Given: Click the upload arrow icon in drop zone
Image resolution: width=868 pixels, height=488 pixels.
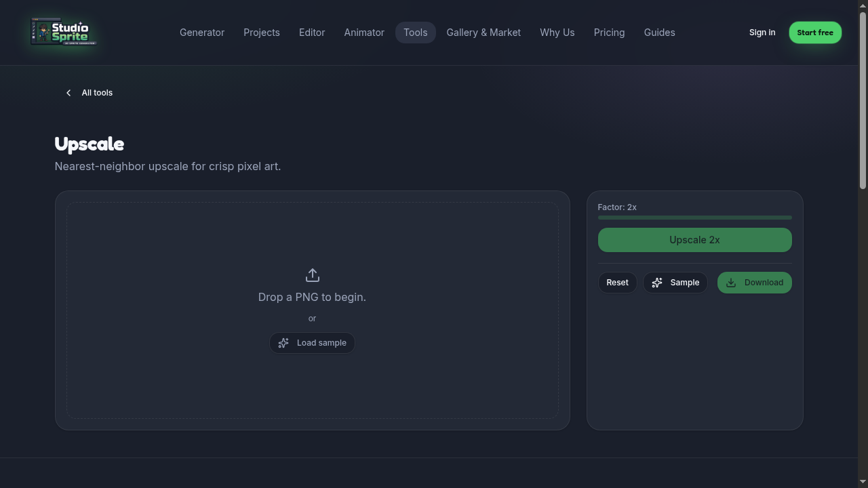Looking at the screenshot, I should coord(312,275).
